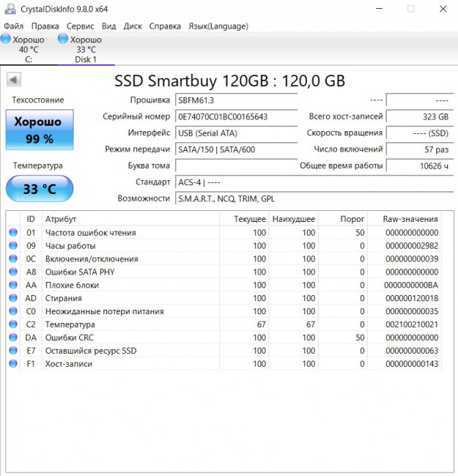Click the Порог column header
458x476 pixels.
[x=343, y=219]
